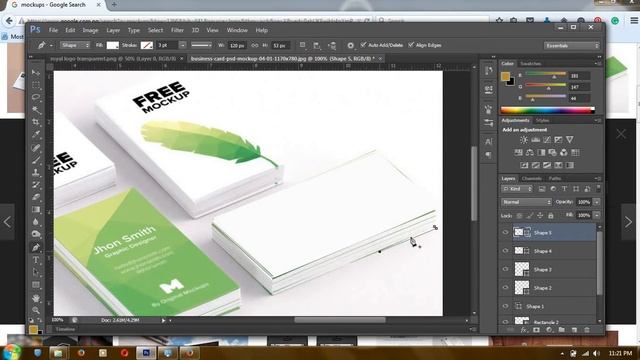This screenshot has height=360, width=640.
Task: Open the Normal blend mode dropdown
Action: click(x=526, y=202)
